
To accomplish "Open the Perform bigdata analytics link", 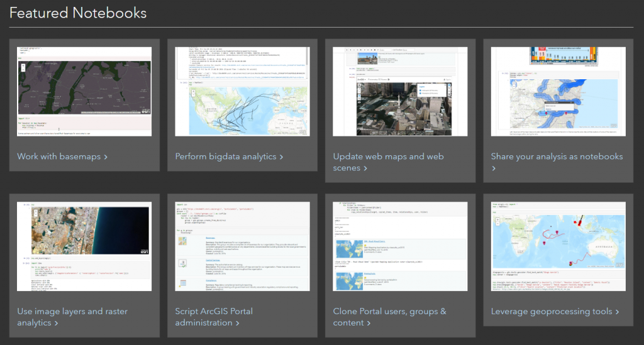I will point(229,156).
